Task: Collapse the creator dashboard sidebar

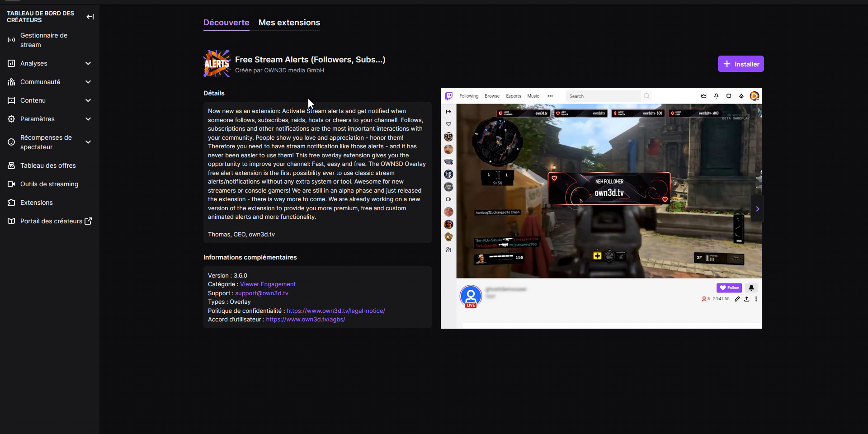Action: [90, 17]
